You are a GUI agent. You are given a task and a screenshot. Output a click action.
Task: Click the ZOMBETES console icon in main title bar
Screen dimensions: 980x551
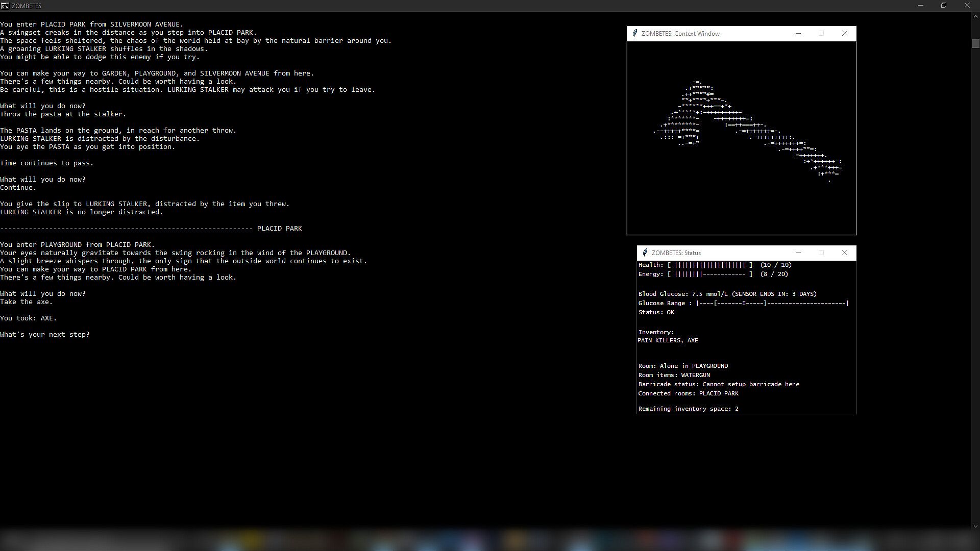5,6
